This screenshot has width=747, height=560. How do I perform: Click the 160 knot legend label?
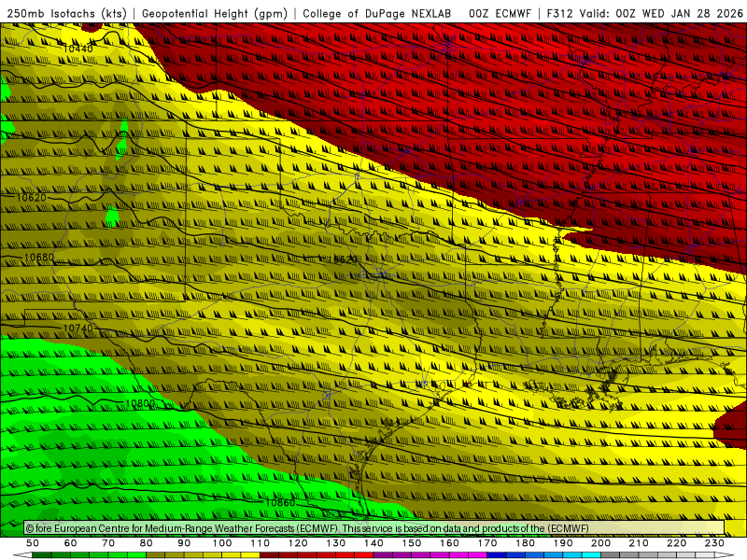(450, 543)
